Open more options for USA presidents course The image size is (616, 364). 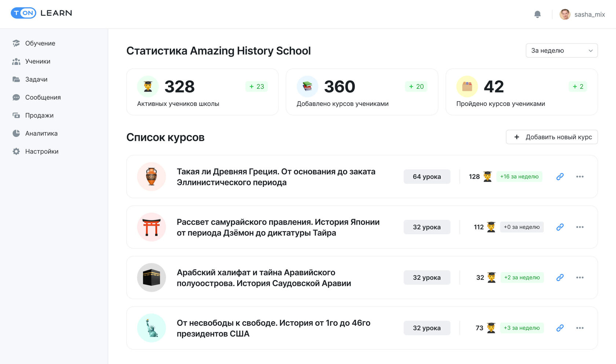580,328
